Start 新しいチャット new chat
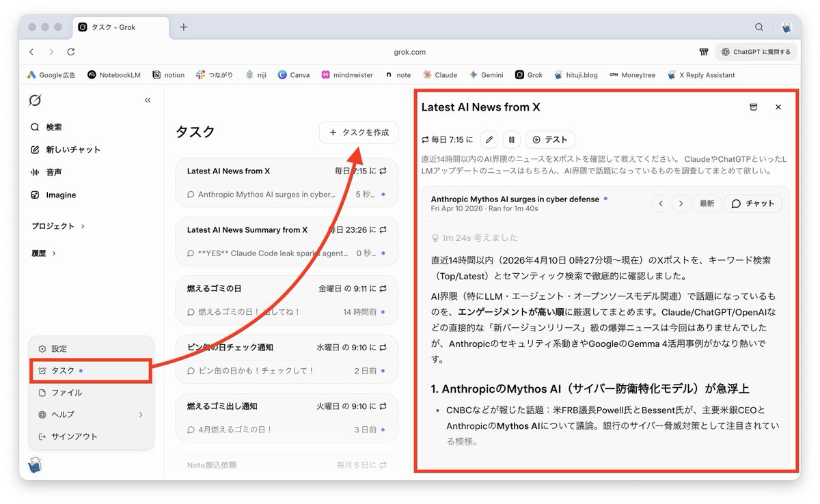The image size is (820, 504). coord(66,150)
